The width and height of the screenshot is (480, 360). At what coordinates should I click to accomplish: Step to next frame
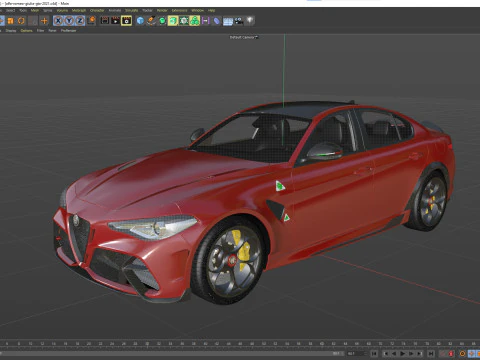click(x=411, y=353)
